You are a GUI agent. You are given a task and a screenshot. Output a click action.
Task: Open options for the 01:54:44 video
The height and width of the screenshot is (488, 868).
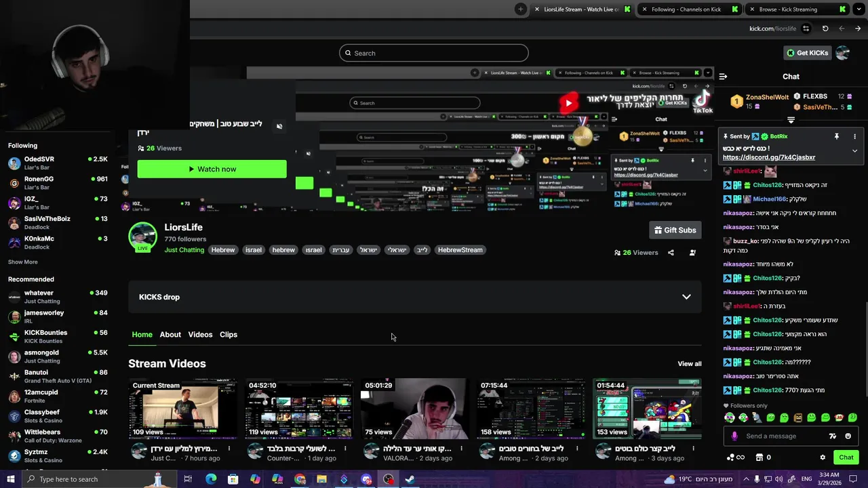[x=693, y=449]
